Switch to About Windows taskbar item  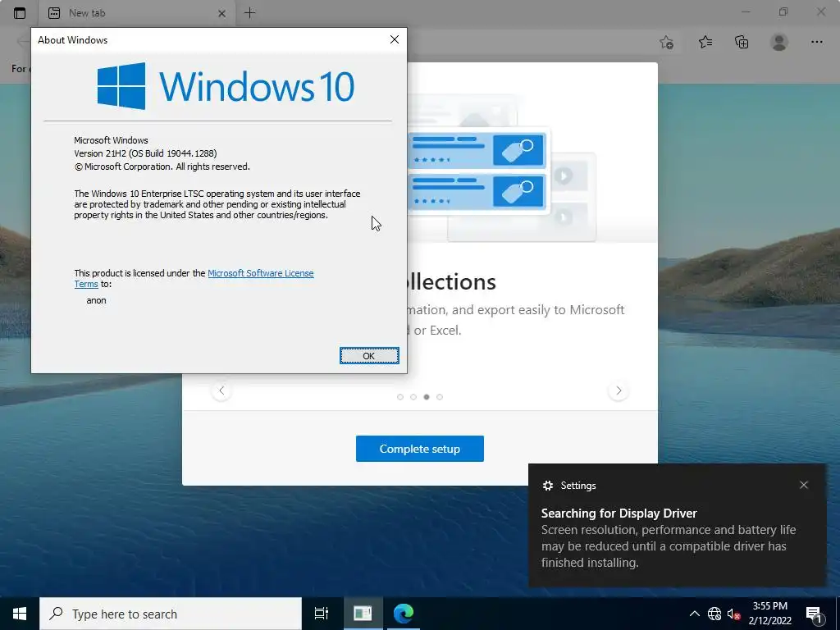point(363,614)
